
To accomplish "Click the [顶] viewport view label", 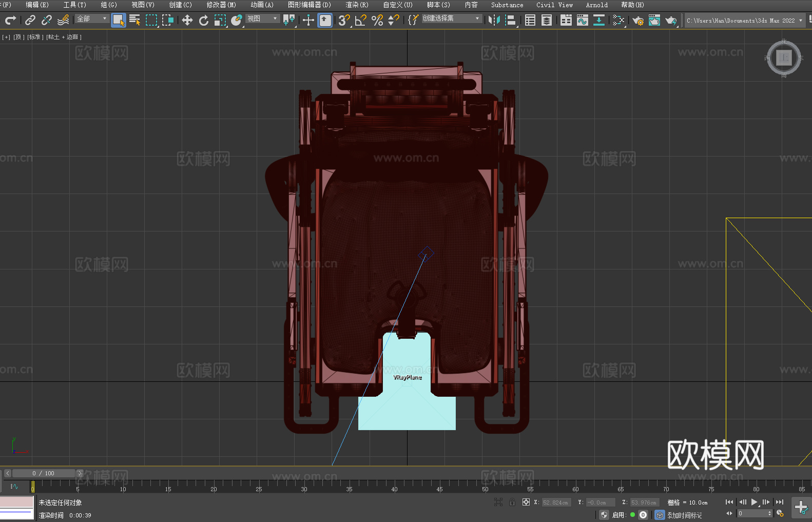I will pos(19,37).
